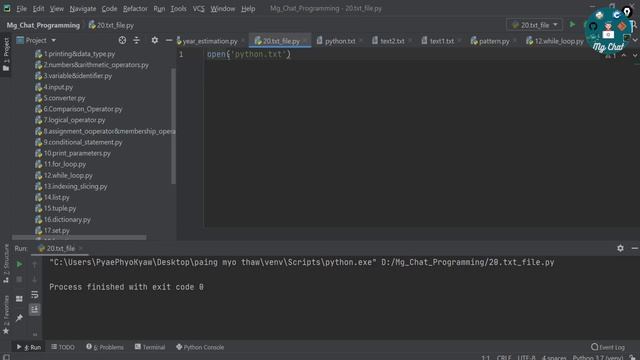The image size is (640, 360).
Task: Open Run panel settings gear
Action: coord(620,248)
